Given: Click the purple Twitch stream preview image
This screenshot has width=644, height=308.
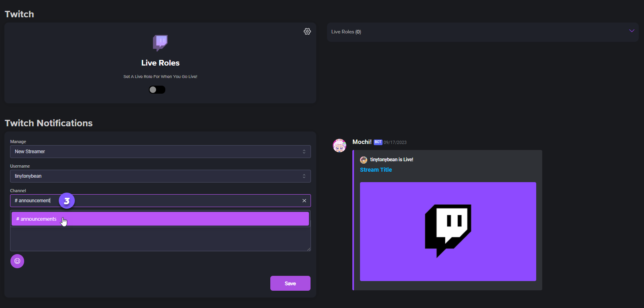Looking at the screenshot, I should (x=448, y=231).
